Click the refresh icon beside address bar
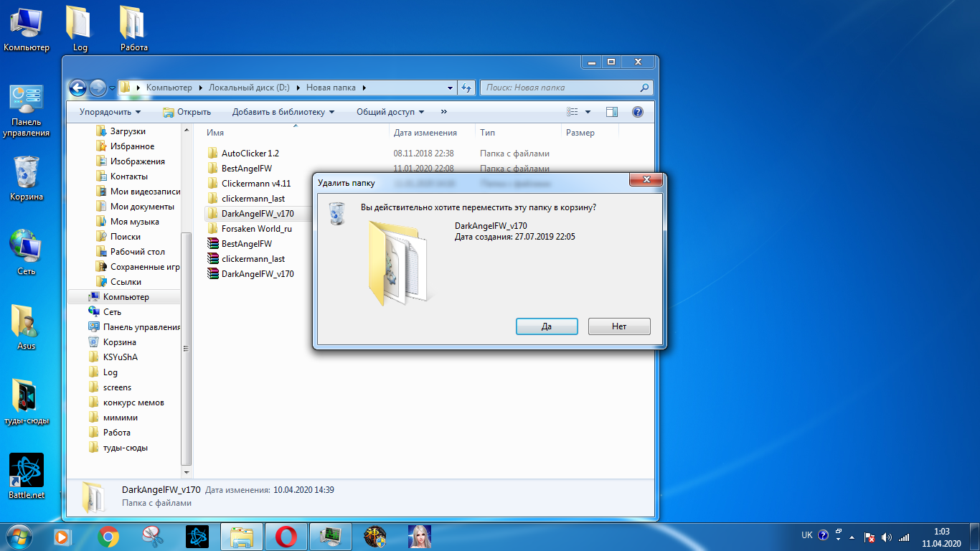This screenshot has height=551, width=980. (466, 88)
